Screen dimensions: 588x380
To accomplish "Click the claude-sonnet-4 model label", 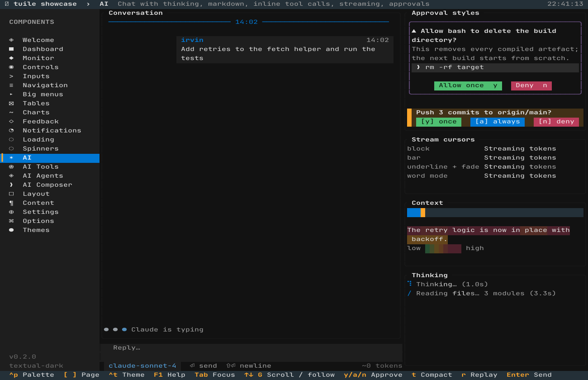I will coord(142,366).
